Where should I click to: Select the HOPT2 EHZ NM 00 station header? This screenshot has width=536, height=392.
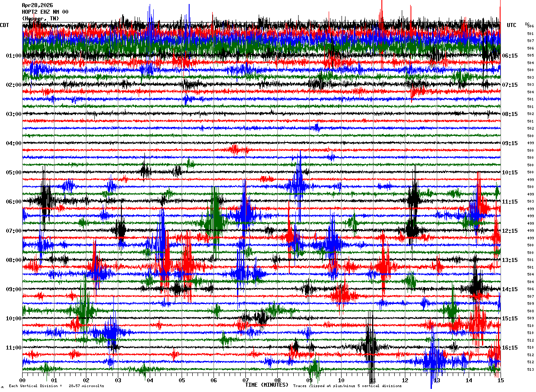[45, 12]
